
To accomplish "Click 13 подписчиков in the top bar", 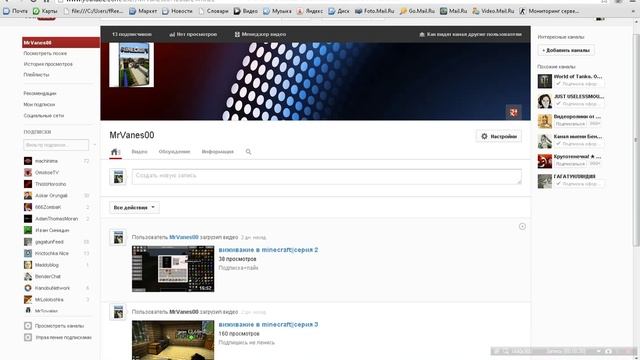I will (132, 34).
